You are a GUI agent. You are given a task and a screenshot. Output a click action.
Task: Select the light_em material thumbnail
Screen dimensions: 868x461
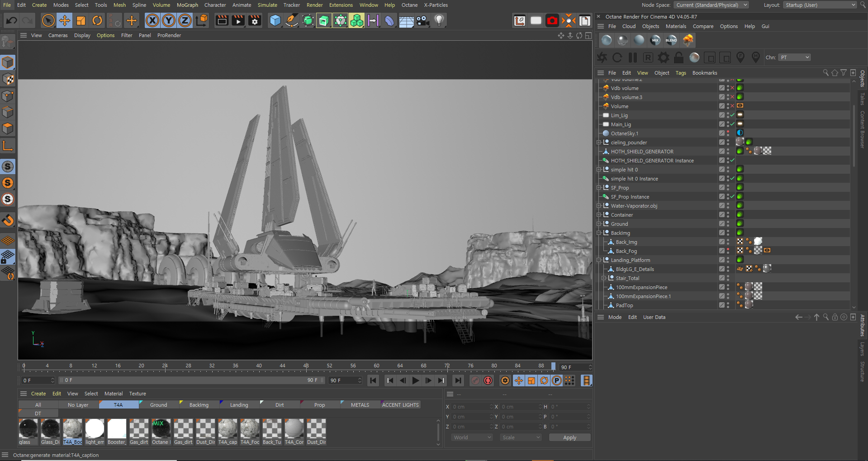tap(95, 429)
